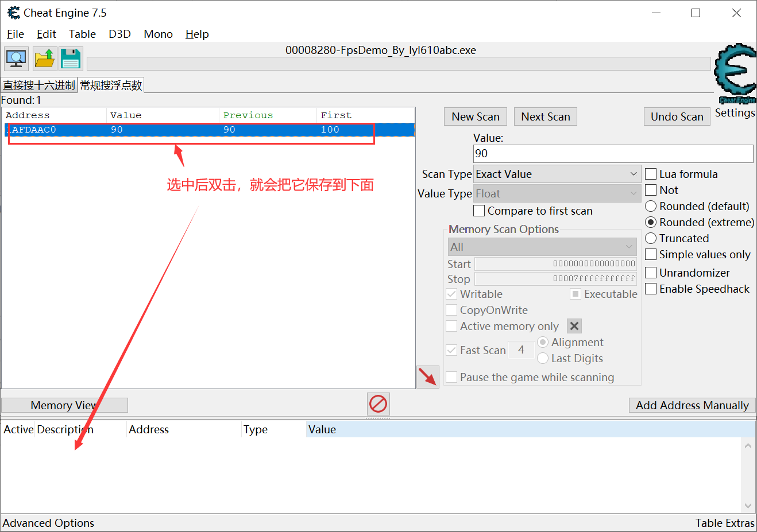Viewport: 757px width, 532px height.
Task: Click the Next Scan button
Action: point(546,117)
